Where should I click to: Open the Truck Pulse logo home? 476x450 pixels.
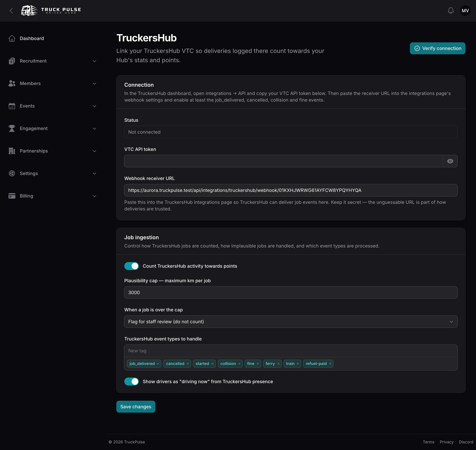(51, 11)
